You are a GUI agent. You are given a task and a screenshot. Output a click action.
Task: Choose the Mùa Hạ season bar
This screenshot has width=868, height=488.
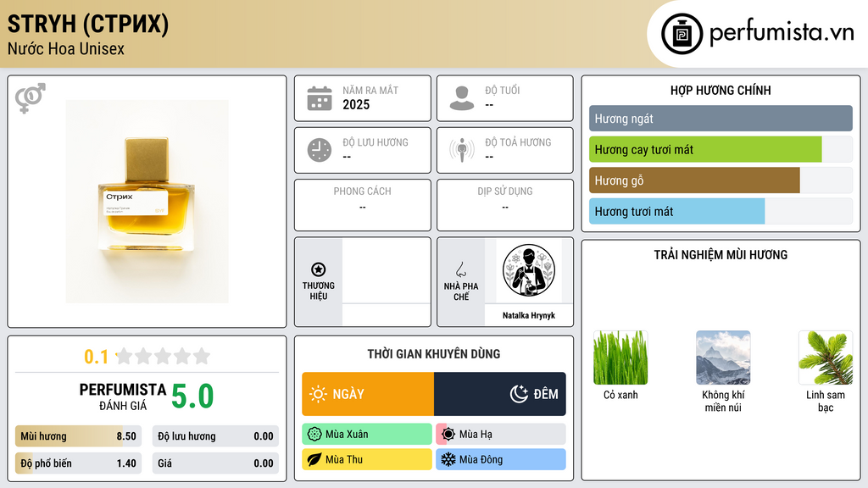(x=501, y=435)
